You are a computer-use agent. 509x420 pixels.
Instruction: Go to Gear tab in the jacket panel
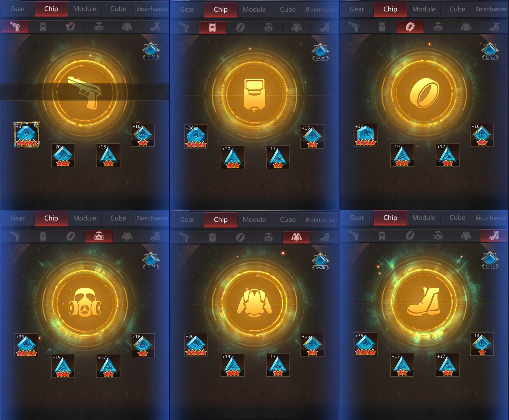(x=187, y=220)
